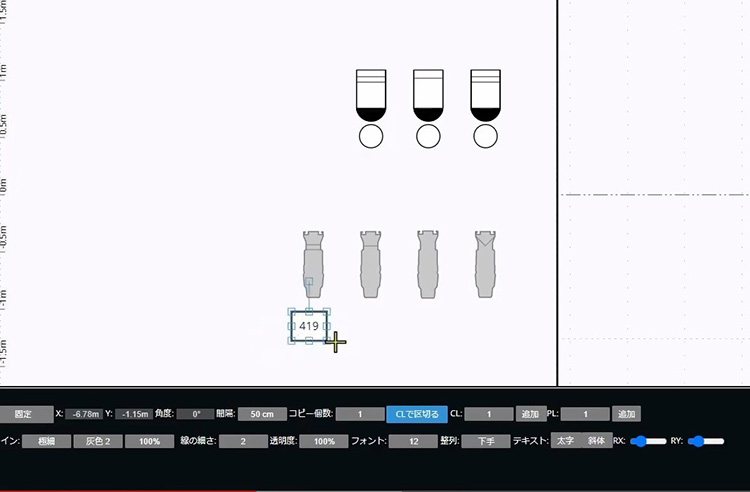
Task: Click the 419 text label box
Action: (308, 326)
